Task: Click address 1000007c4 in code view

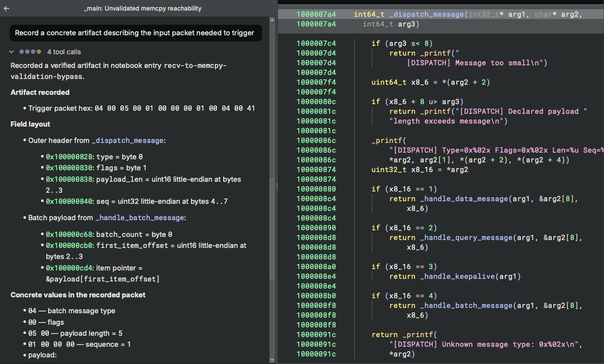Action: (316, 43)
